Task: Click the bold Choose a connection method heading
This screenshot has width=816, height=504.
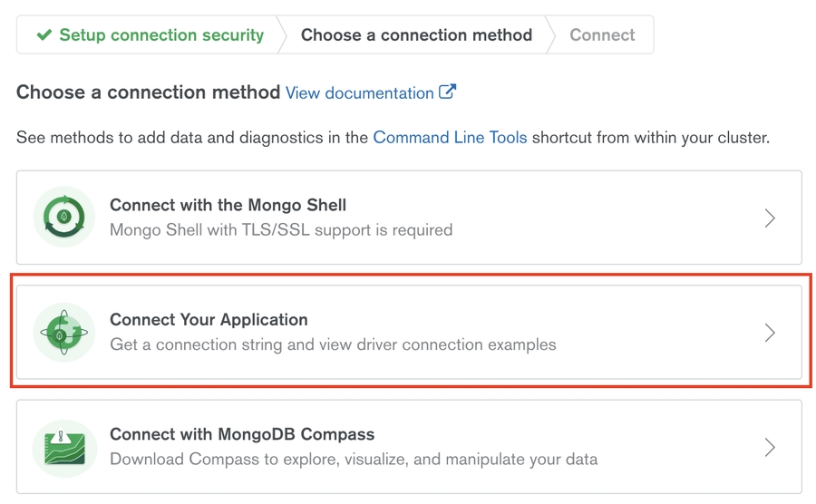Action: tap(148, 92)
